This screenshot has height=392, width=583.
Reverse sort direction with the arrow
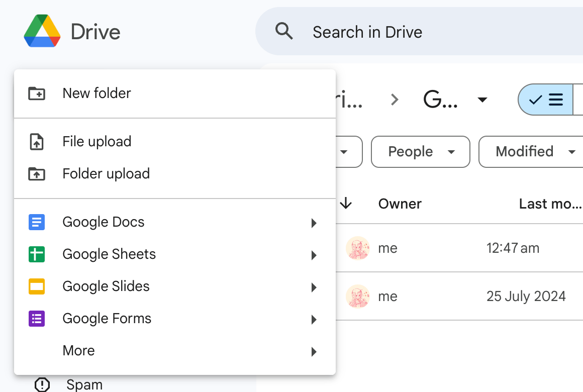point(346,204)
